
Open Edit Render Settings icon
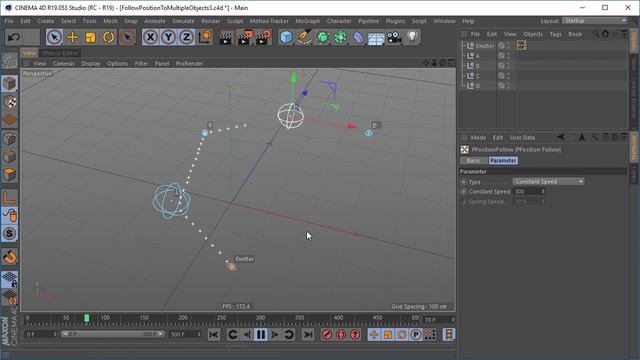(x=263, y=37)
